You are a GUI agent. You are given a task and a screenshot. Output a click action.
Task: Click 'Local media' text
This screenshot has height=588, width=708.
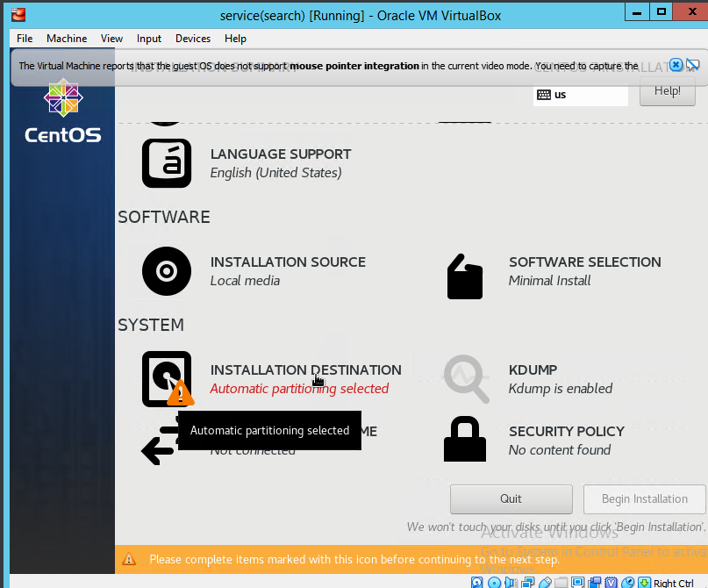pos(245,281)
